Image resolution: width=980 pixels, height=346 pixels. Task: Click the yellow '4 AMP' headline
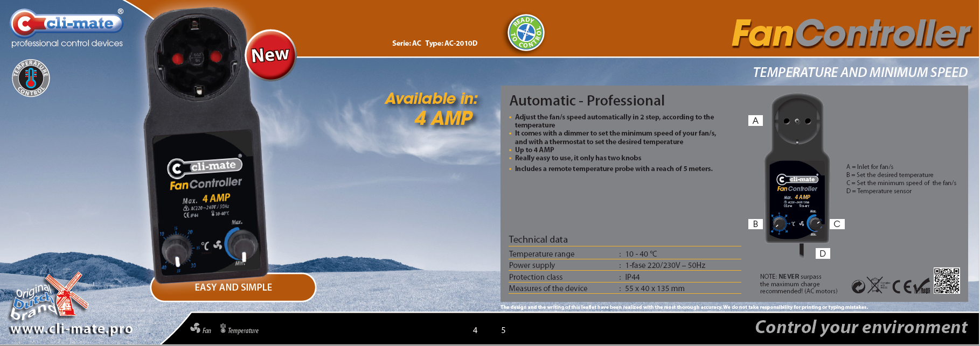pos(444,118)
